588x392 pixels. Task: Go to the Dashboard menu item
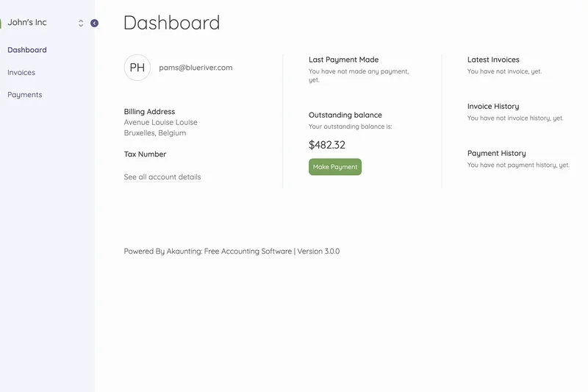click(x=27, y=50)
